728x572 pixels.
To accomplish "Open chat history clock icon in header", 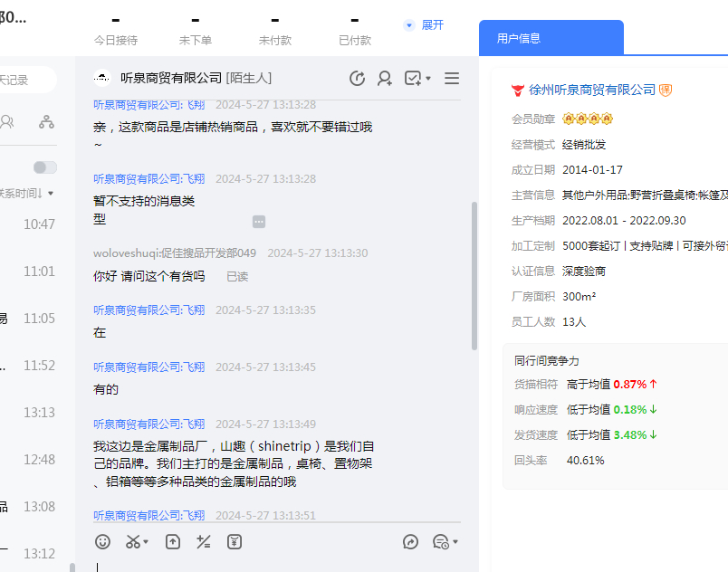I will [357, 79].
